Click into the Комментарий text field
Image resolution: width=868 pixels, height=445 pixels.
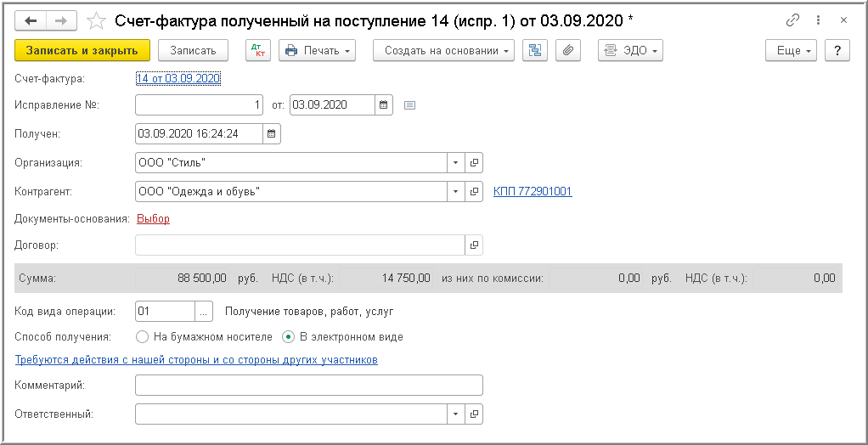308,385
